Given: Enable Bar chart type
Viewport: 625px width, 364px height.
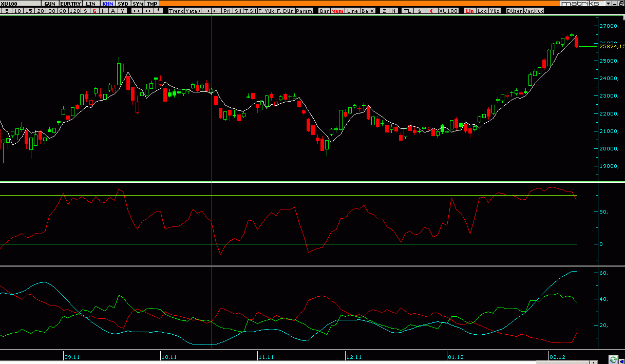Looking at the screenshot, I should [325, 11].
